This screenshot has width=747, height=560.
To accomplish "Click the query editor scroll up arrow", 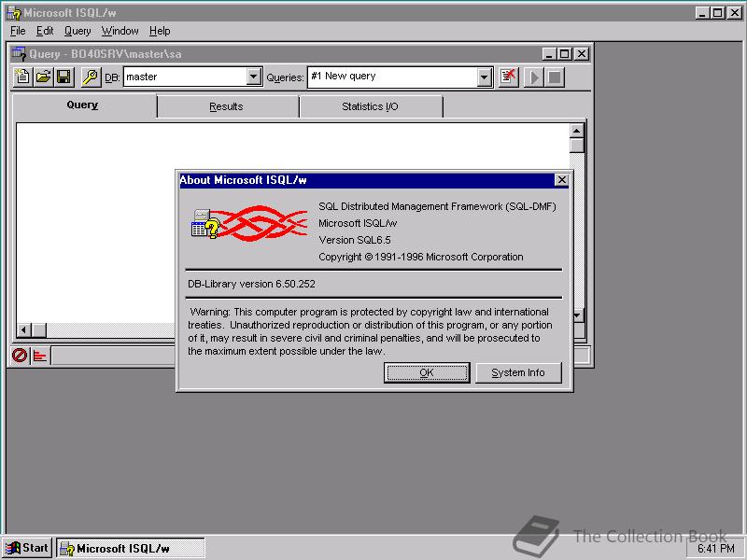I will click(x=576, y=131).
